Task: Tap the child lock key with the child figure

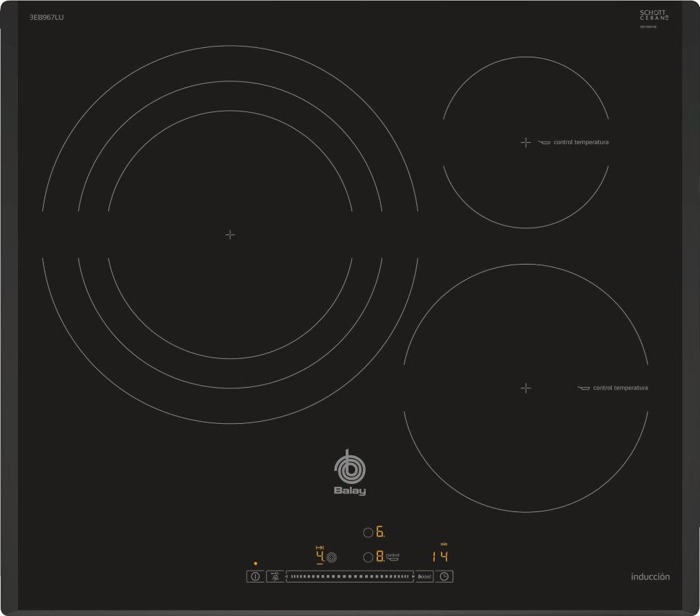Action: [275, 576]
